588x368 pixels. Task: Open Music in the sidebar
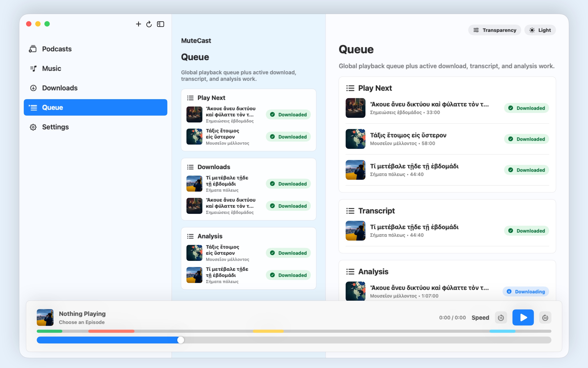pos(96,68)
